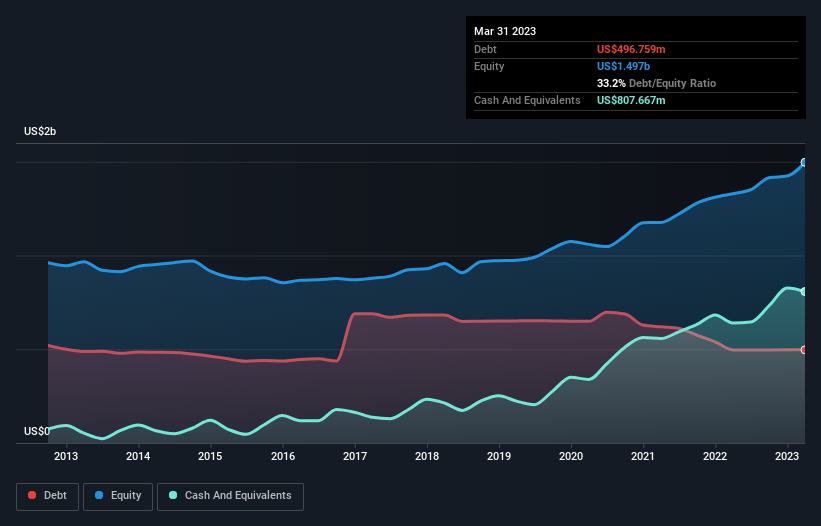821x526 pixels.
Task: Click the 2018 axis label
Action: coord(427,456)
